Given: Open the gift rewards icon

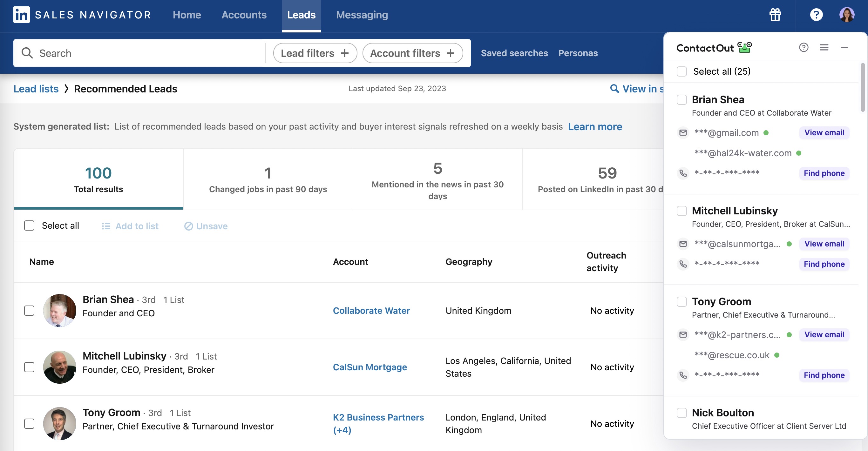Looking at the screenshot, I should click(775, 15).
